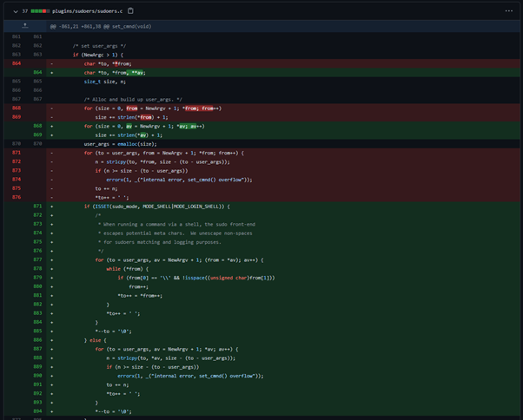This screenshot has width=523, height=420.
Task: Expand hidden lines above the hunk
Action: pos(25,26)
